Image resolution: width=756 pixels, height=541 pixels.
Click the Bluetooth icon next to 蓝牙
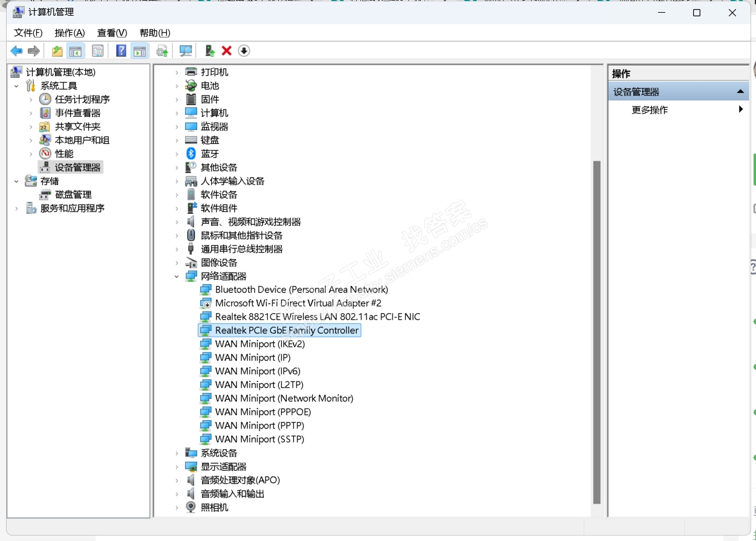191,154
